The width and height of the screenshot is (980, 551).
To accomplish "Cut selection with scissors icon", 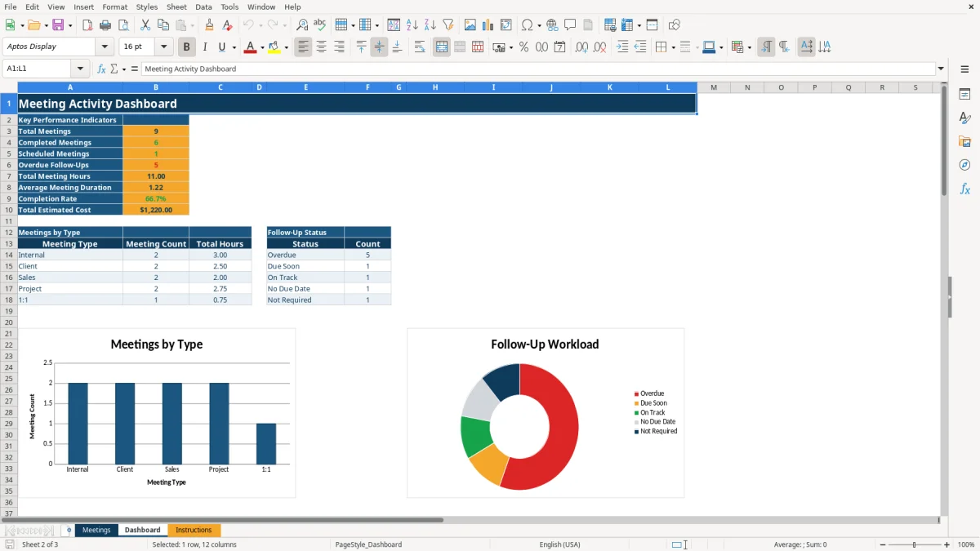I will (x=145, y=25).
